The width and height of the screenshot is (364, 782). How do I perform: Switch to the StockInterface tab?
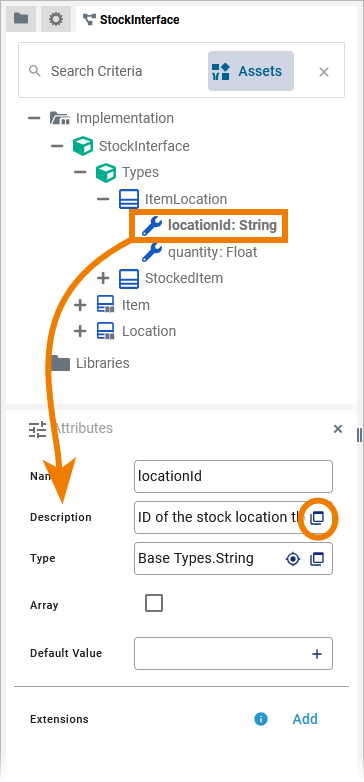point(131,19)
